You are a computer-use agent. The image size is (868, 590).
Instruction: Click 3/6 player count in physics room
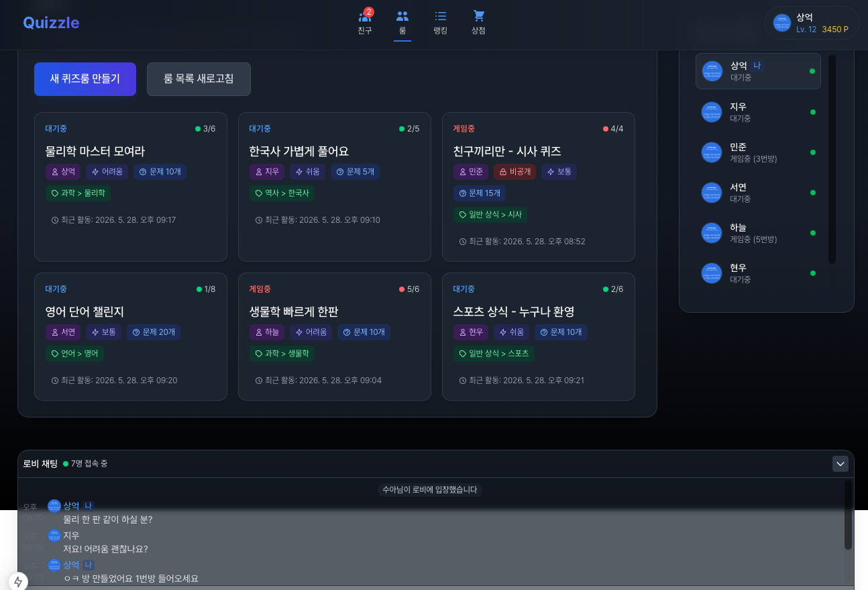click(x=205, y=129)
